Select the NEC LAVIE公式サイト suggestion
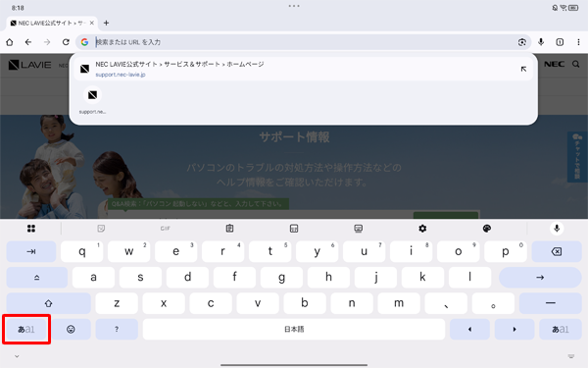 303,69
